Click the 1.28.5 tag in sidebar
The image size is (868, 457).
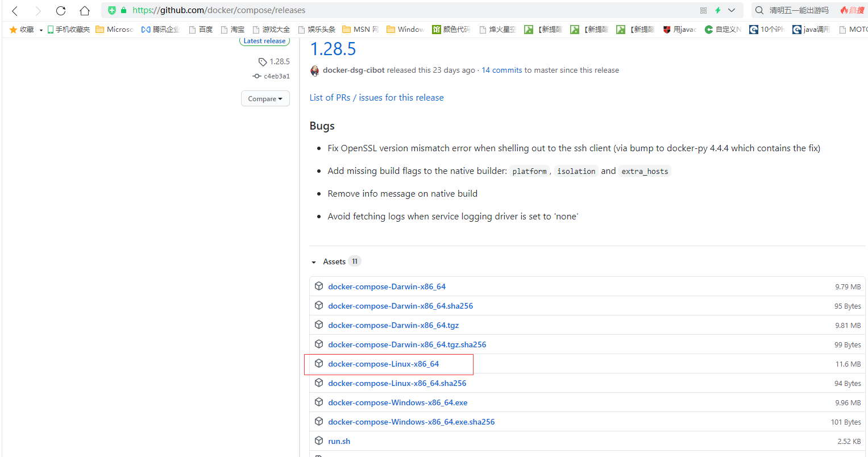pos(274,61)
